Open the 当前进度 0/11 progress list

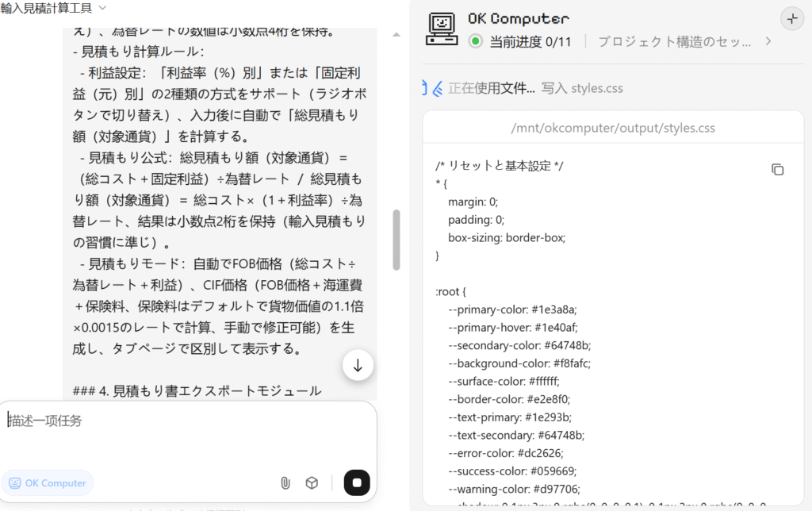click(x=530, y=41)
